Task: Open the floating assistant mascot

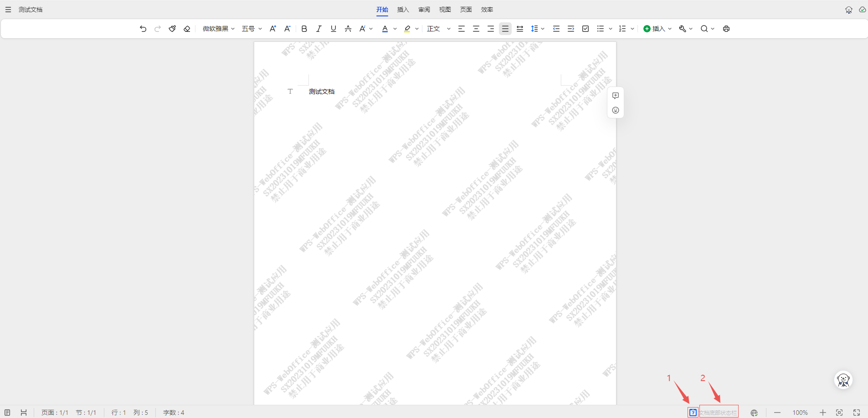Action: click(843, 380)
